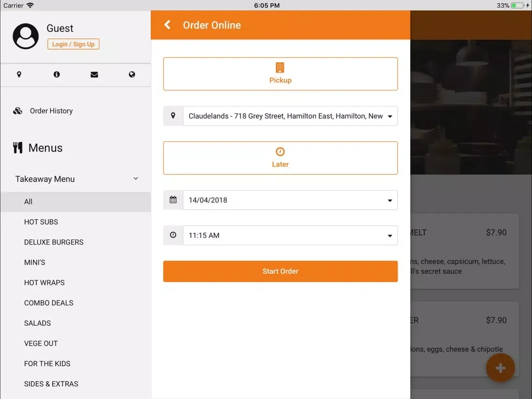The height and width of the screenshot is (399, 532).
Task: Open the FOR THE KIDS category
Action: (x=76, y=364)
